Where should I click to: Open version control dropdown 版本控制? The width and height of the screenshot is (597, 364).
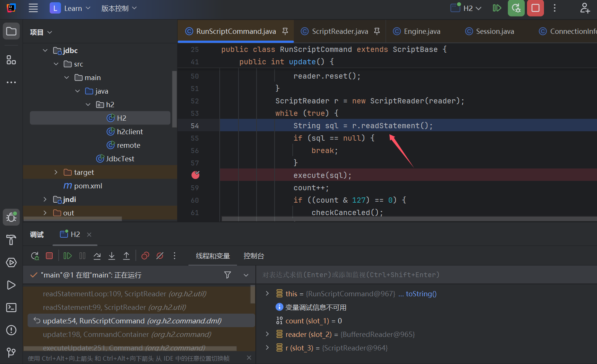pos(119,8)
